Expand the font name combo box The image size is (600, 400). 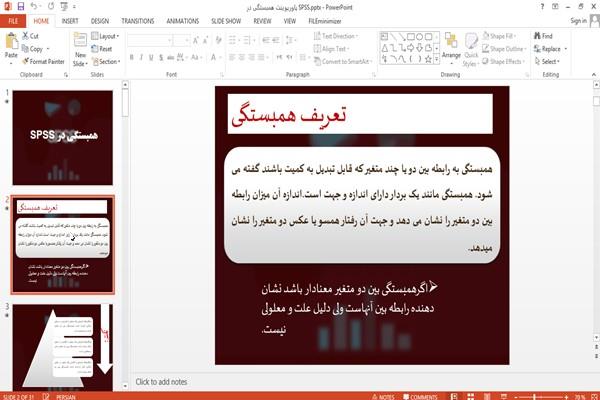(x=169, y=40)
